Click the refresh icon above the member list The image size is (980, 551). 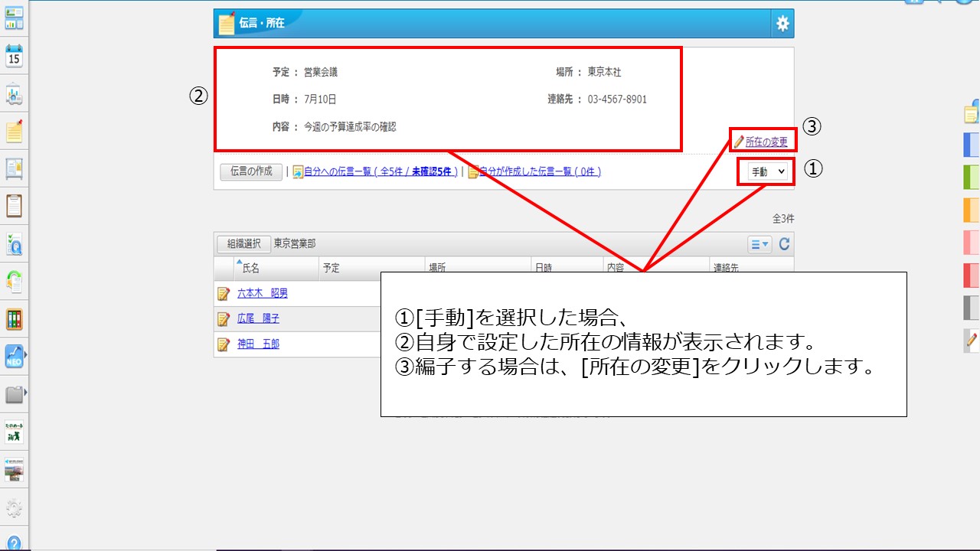point(784,244)
